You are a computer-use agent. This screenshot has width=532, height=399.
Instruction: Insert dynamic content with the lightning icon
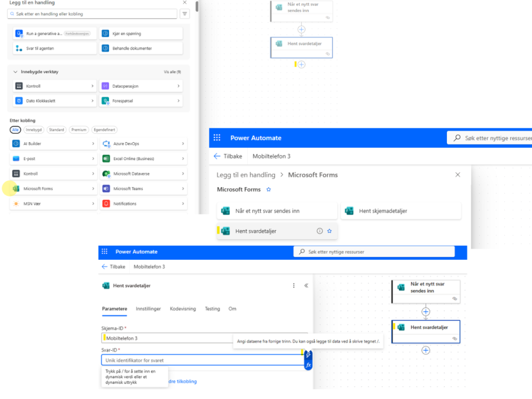pyautogui.click(x=308, y=355)
